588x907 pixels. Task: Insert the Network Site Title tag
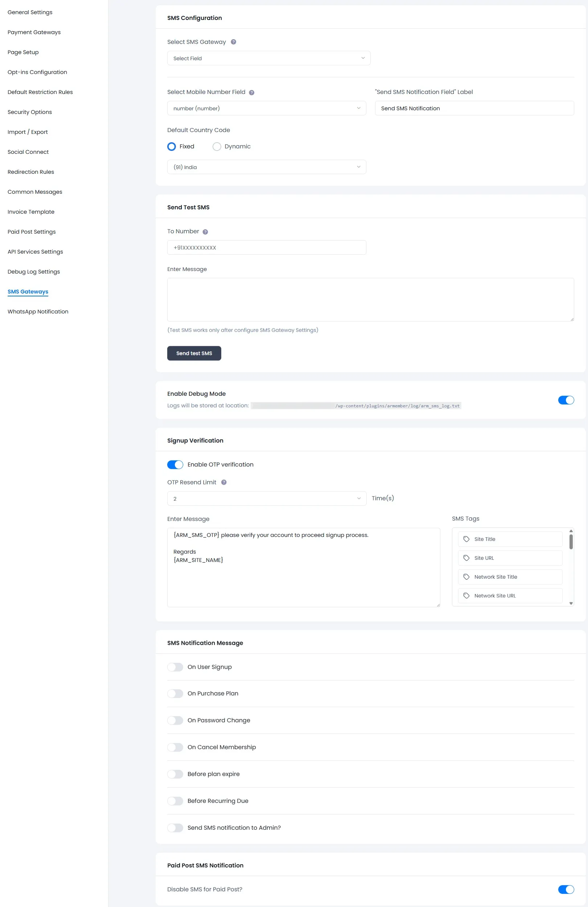click(510, 576)
